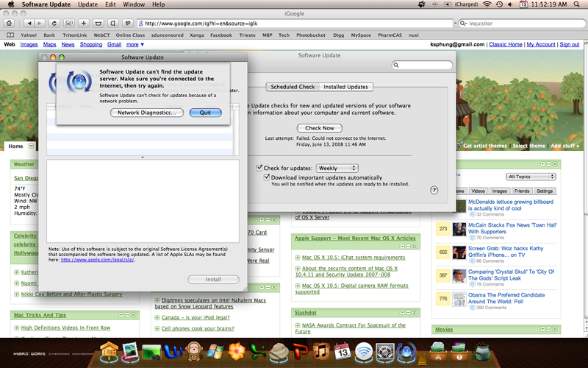Add a bookmark with the plus button
The image size is (588, 368).
84,24
